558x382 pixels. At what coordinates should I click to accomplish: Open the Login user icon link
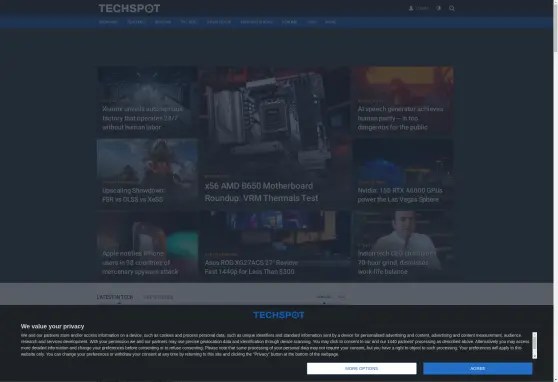coord(418,8)
